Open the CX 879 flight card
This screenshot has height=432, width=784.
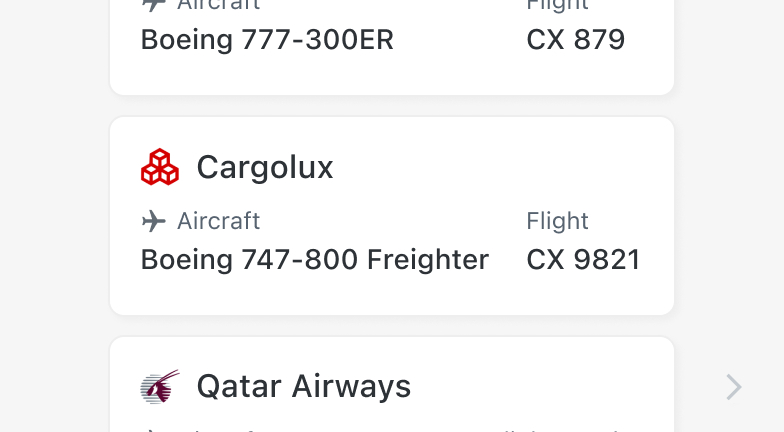(x=392, y=47)
